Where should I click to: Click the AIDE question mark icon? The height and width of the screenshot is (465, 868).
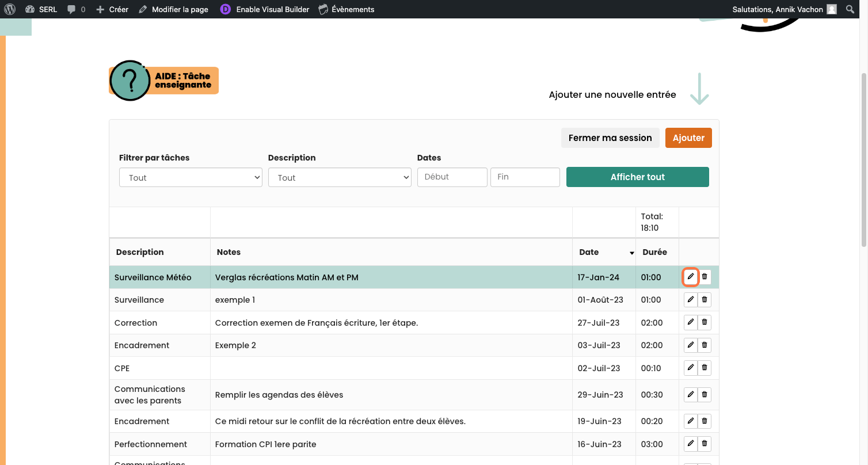tap(130, 81)
